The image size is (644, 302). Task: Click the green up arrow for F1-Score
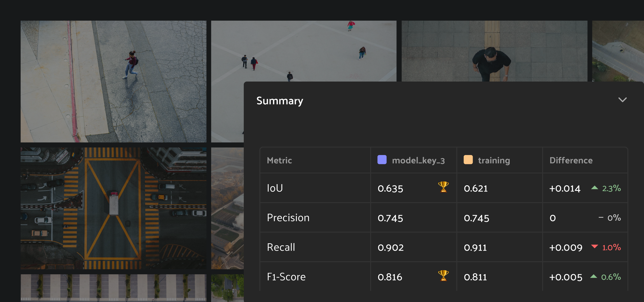click(593, 276)
